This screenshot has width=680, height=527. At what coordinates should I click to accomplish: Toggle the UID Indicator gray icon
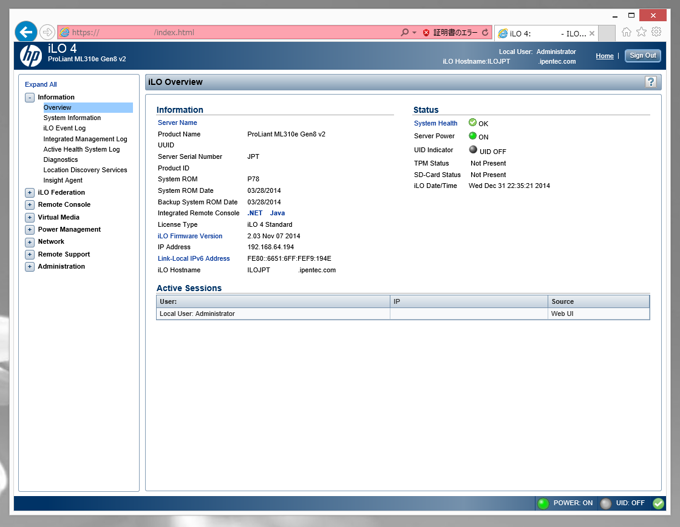473,149
